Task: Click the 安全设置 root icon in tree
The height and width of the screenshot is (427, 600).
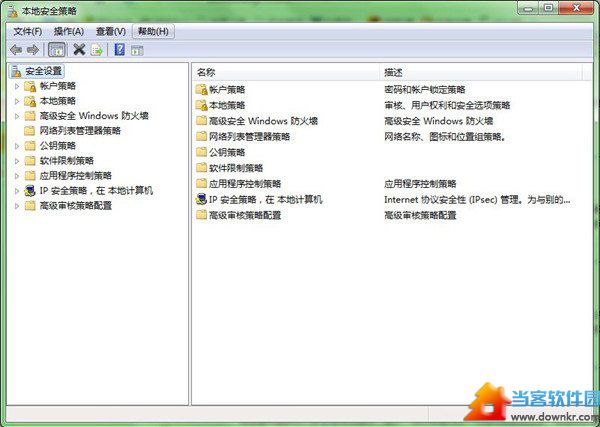Action: point(16,71)
